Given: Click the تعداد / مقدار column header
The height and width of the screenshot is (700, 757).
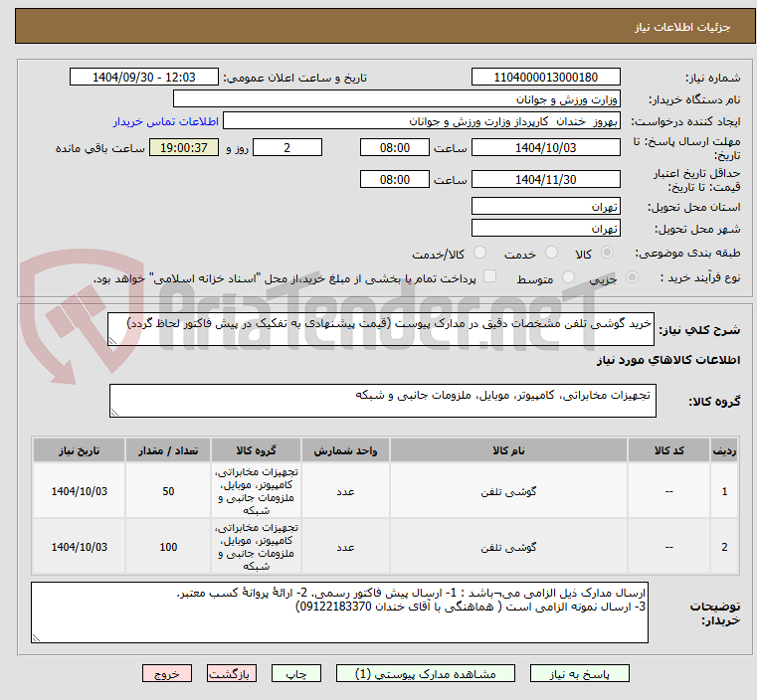Looking at the screenshot, I should tap(168, 450).
